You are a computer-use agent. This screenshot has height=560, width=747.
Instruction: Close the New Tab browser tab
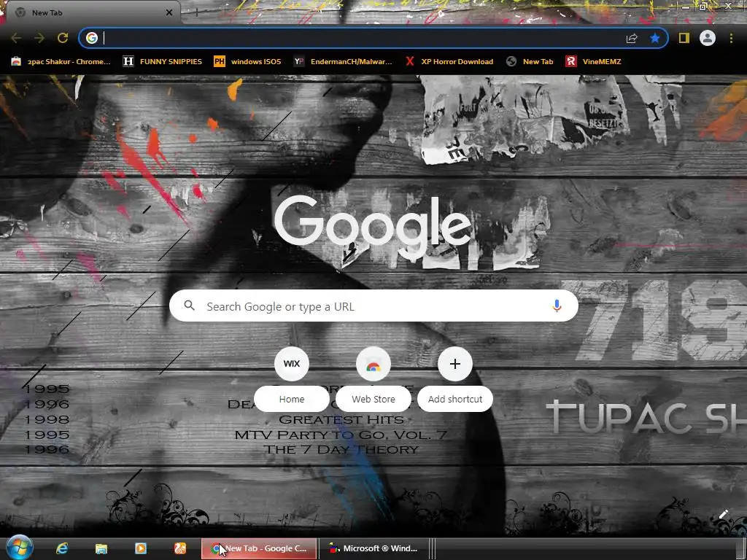coord(169,13)
